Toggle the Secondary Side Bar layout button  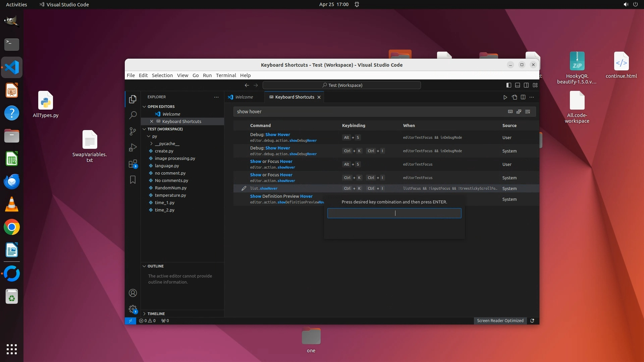pos(526,85)
